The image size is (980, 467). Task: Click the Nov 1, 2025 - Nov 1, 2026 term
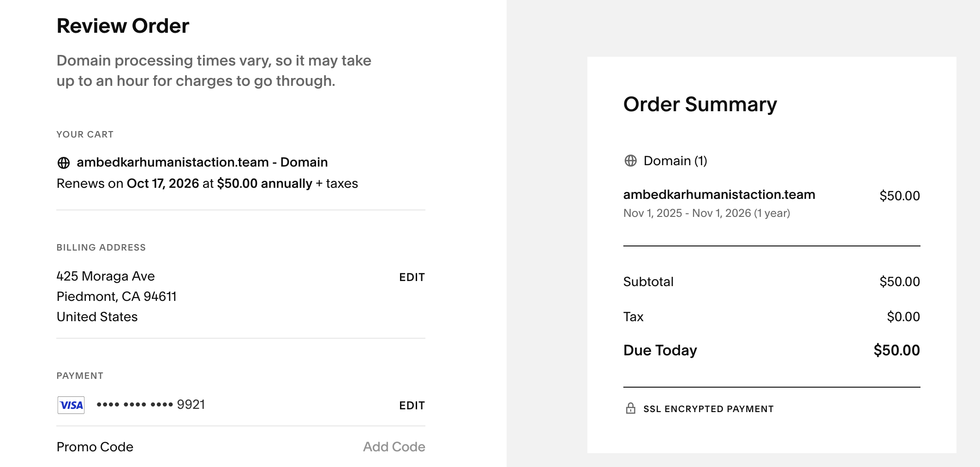point(706,213)
